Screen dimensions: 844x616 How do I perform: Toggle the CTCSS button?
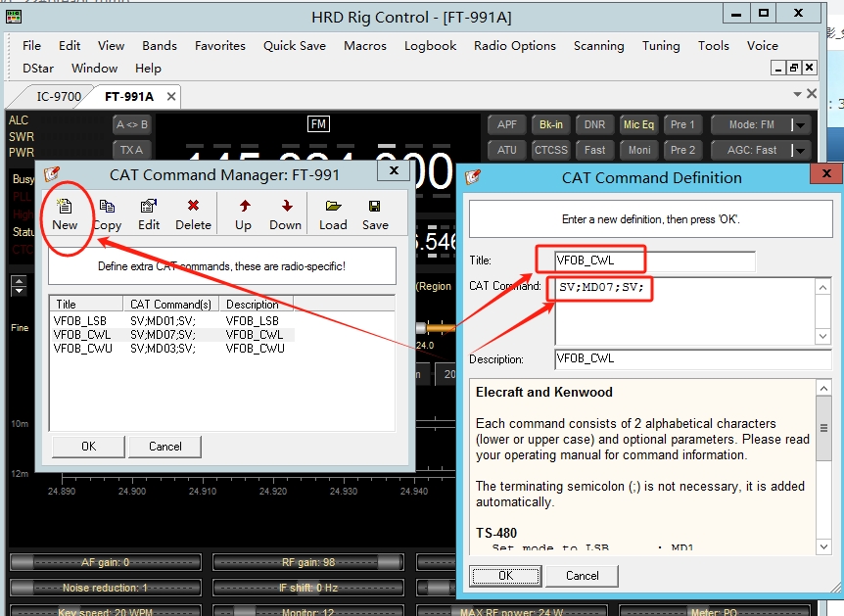coord(550,150)
